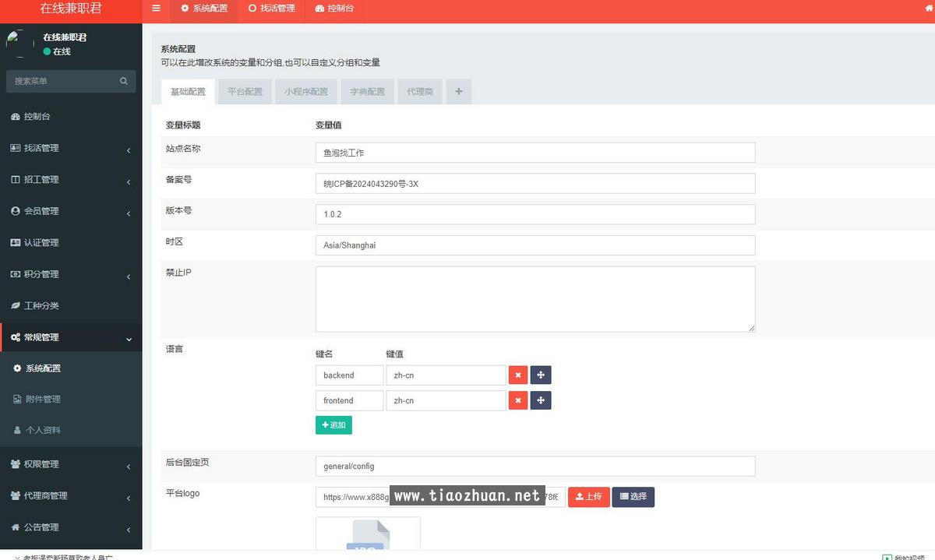Collapse the 常规管理 sidebar menu

(70, 337)
